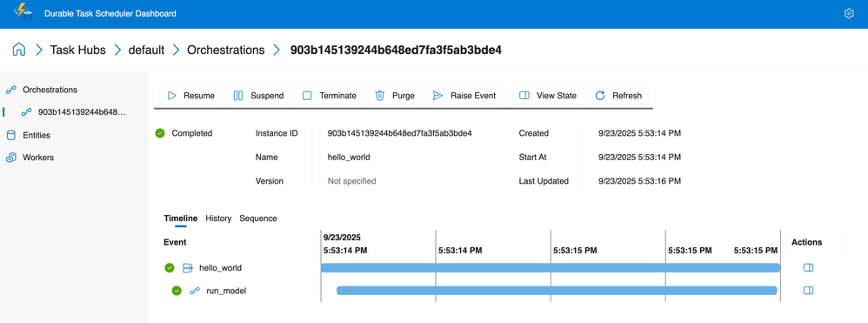The image size is (868, 323).
Task: Switch to the History tab
Action: (218, 219)
